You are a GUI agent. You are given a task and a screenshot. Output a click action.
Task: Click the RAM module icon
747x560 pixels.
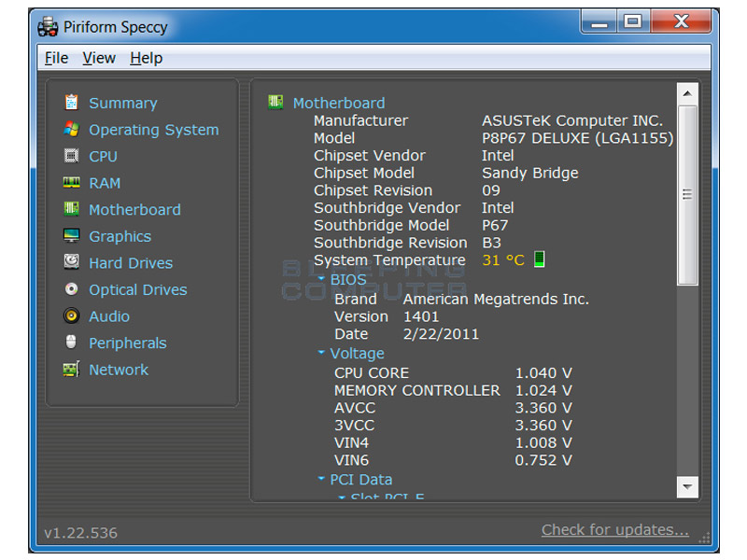pyautogui.click(x=72, y=182)
